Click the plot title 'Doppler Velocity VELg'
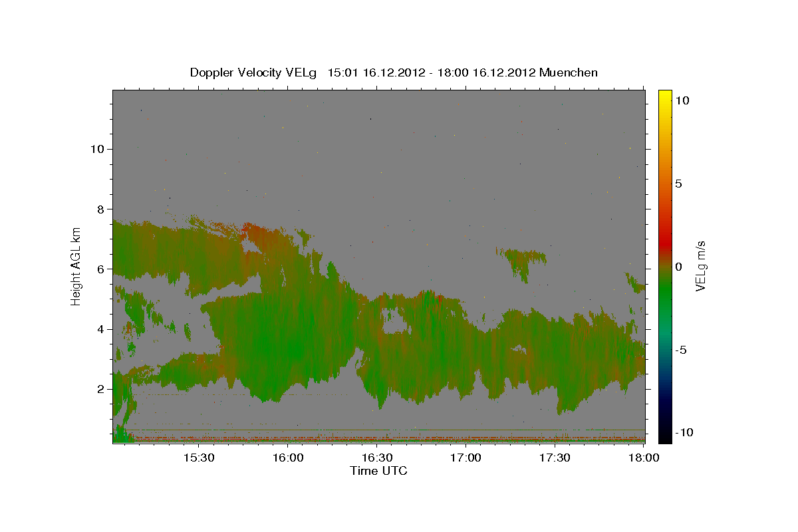The height and width of the screenshot is (532, 798). coord(254,72)
